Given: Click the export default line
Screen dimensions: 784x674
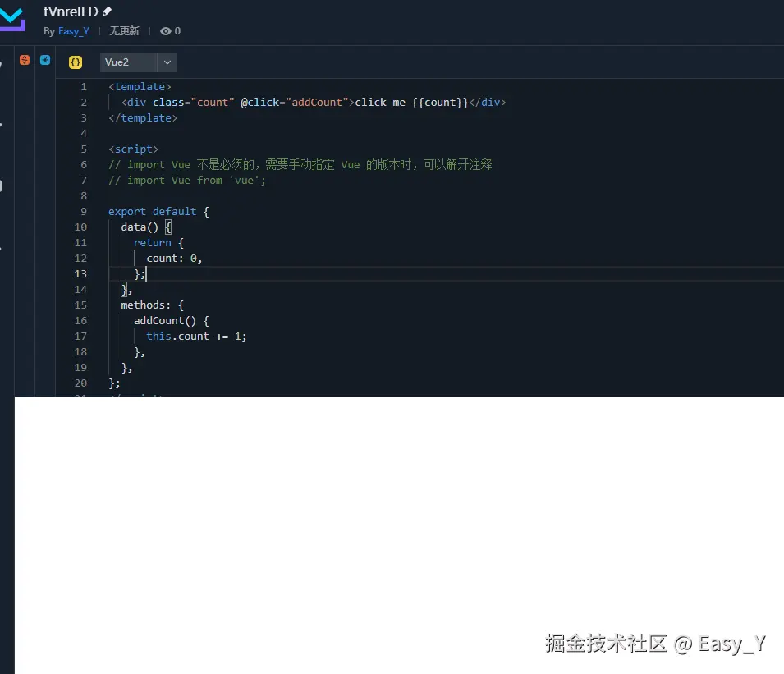Looking at the screenshot, I should (158, 211).
